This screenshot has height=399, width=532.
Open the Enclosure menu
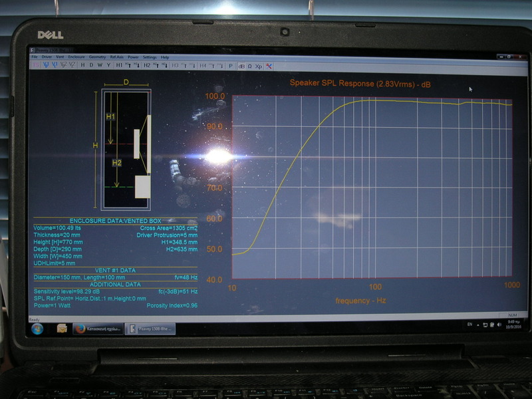point(76,57)
